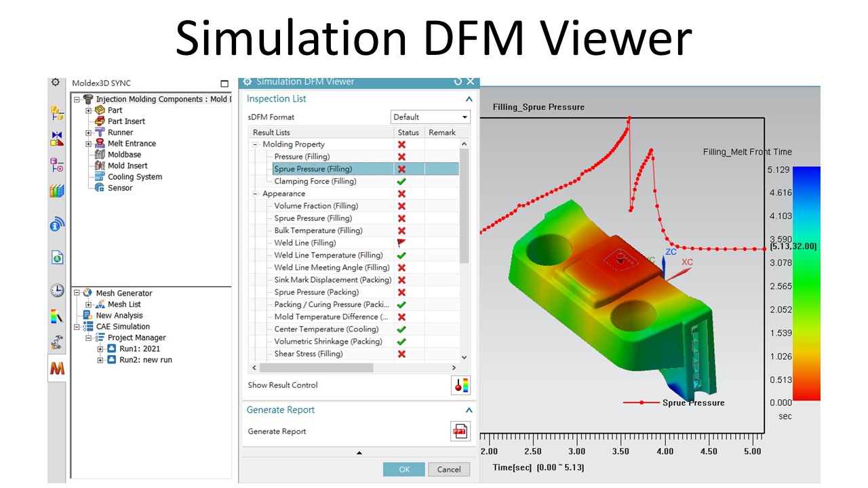Click the result list scroll-down arrow
The width and height of the screenshot is (868, 488).
pos(465,357)
